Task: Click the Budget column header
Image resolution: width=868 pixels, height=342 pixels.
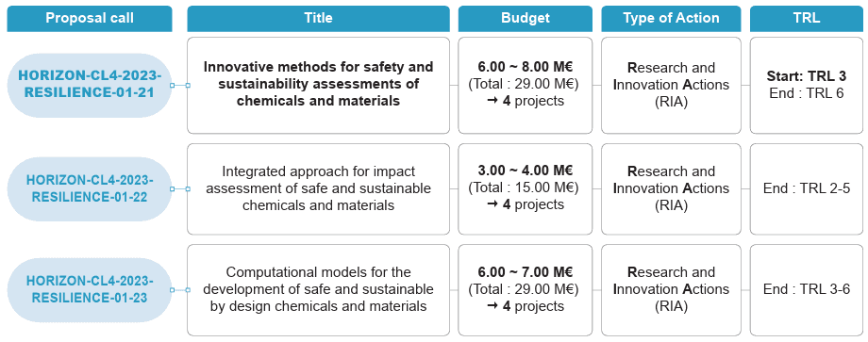Action: (x=526, y=18)
